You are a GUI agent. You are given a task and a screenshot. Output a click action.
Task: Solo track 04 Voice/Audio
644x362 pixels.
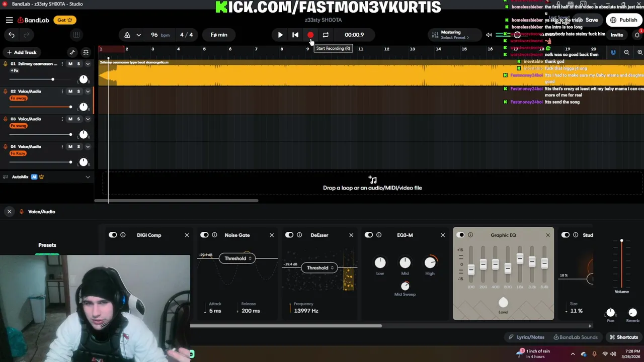(78, 147)
